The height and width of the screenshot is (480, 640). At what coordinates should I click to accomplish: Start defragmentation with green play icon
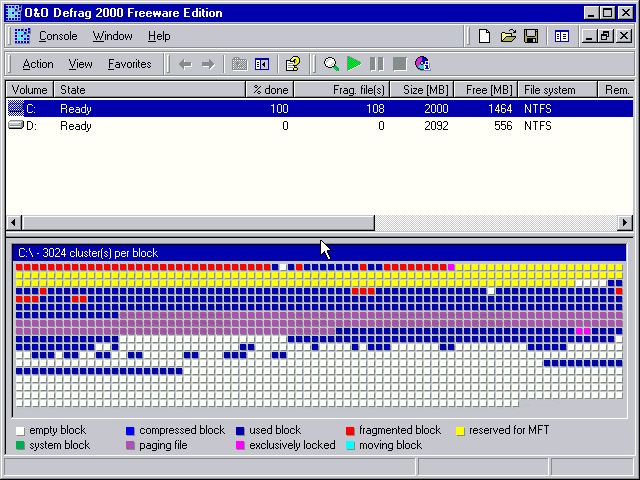(353, 64)
